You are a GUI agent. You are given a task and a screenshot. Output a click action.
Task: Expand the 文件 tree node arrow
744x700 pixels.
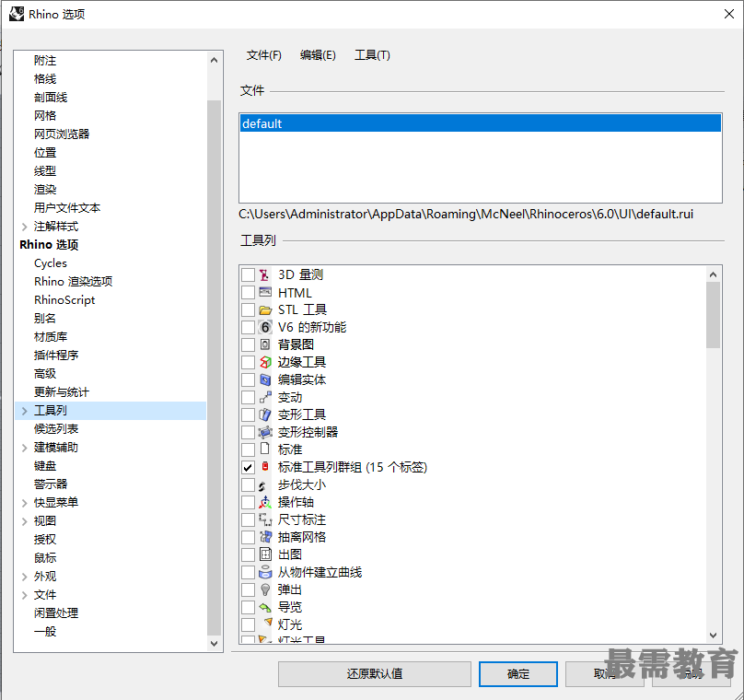point(25,595)
